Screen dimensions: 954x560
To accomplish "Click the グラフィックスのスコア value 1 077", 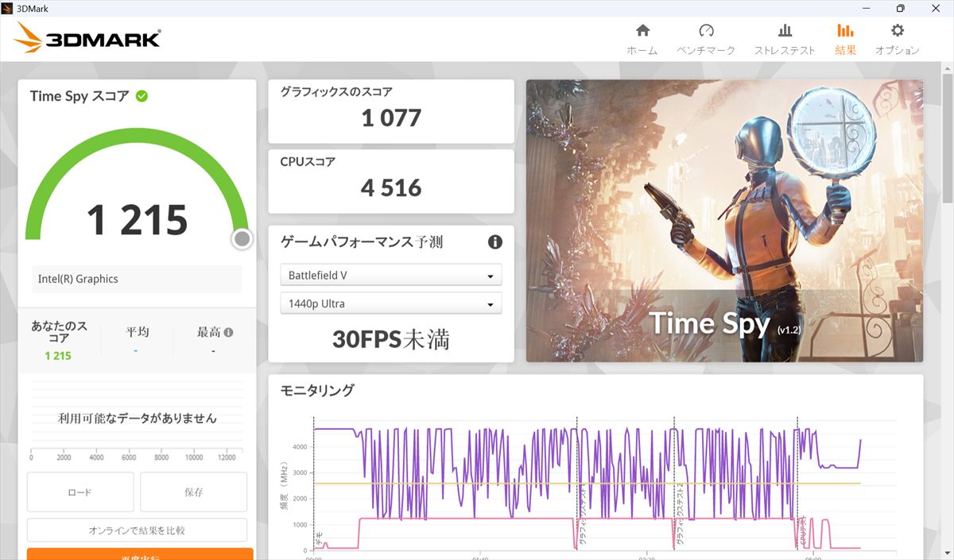I will pos(391,118).
